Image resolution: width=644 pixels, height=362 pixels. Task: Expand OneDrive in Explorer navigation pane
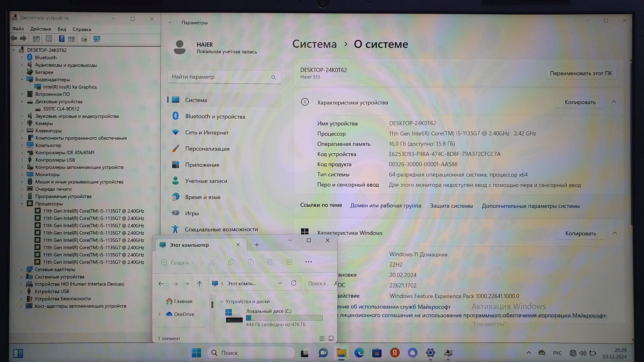click(x=159, y=314)
